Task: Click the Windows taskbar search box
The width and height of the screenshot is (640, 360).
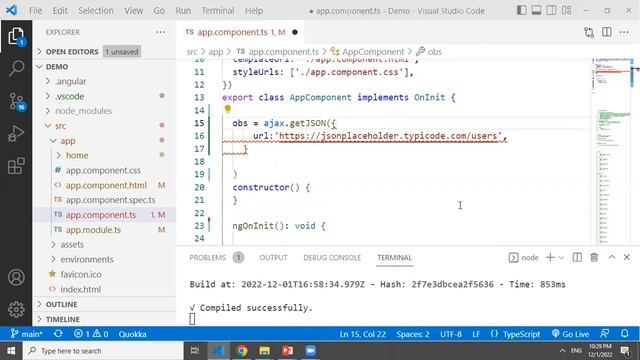Action: tap(103, 351)
